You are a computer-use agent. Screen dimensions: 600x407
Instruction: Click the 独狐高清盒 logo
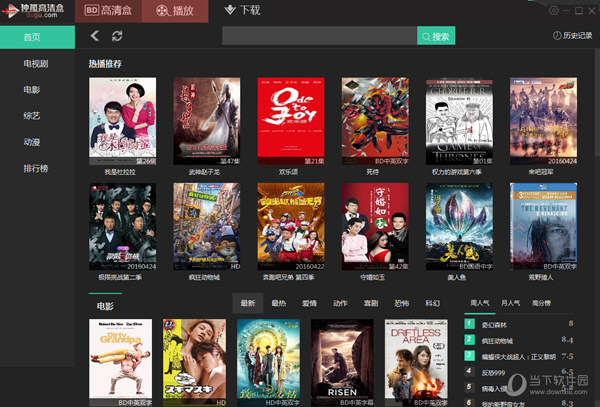pyautogui.click(x=34, y=11)
